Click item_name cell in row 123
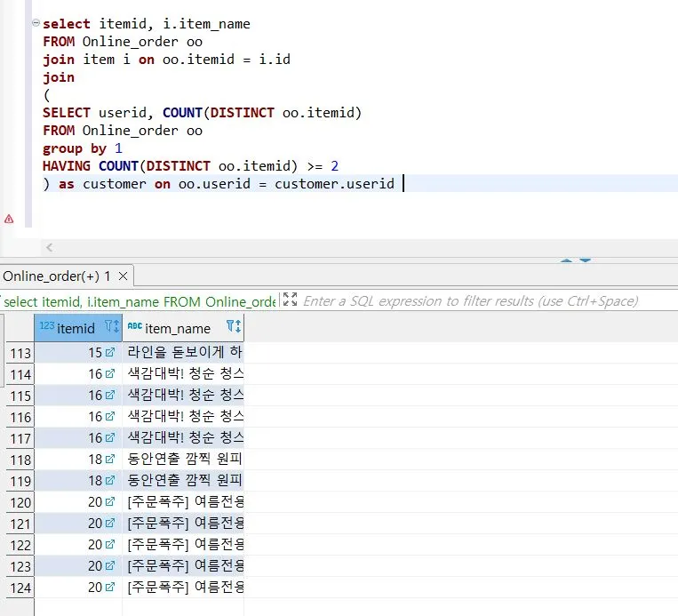 (183, 566)
